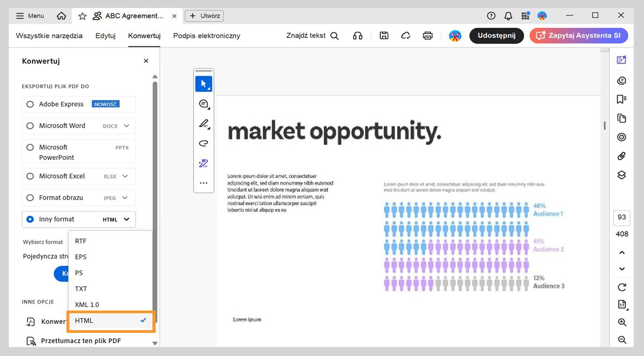Click the Utwórz create button
644x356 pixels.
point(204,16)
